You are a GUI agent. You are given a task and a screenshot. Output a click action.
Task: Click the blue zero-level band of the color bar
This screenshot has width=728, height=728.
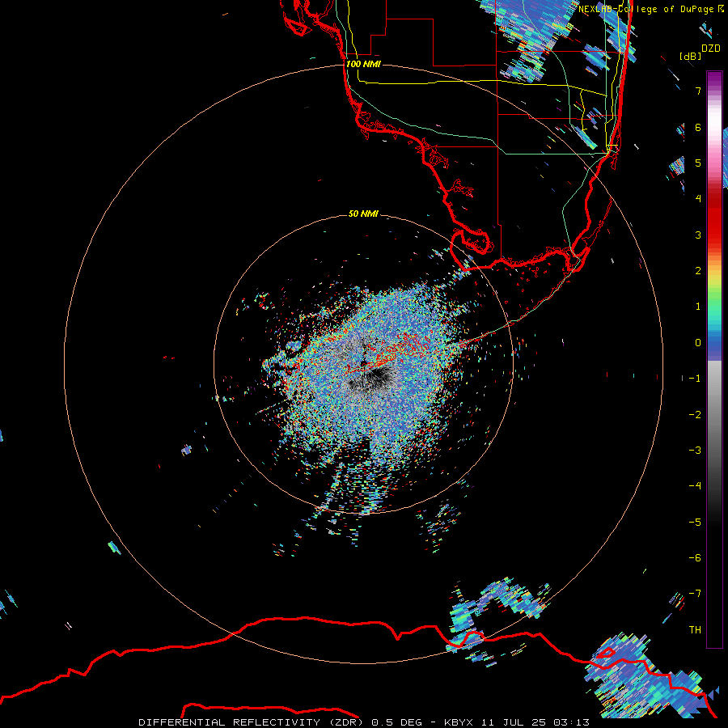click(714, 344)
